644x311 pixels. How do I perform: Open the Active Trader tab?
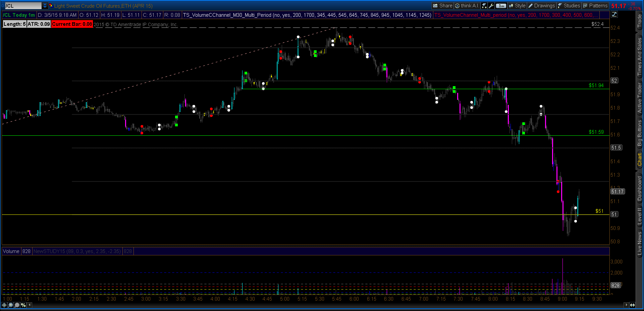(x=640, y=98)
